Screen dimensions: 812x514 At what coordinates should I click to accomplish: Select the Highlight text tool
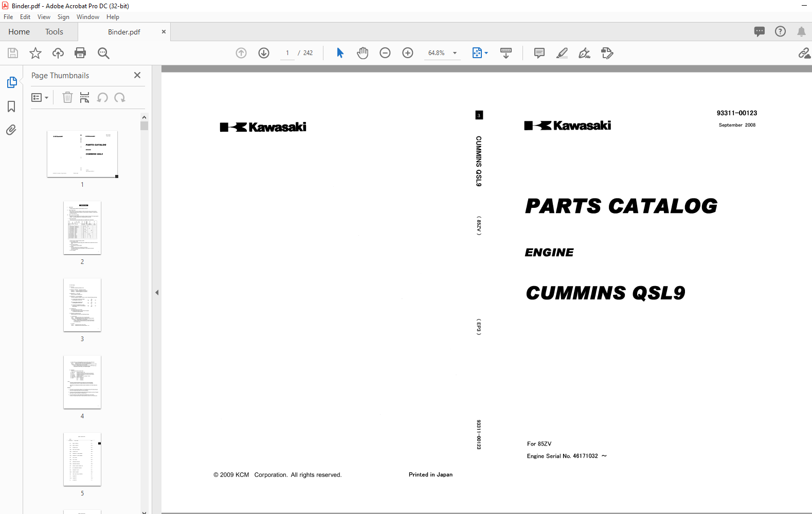(x=562, y=53)
